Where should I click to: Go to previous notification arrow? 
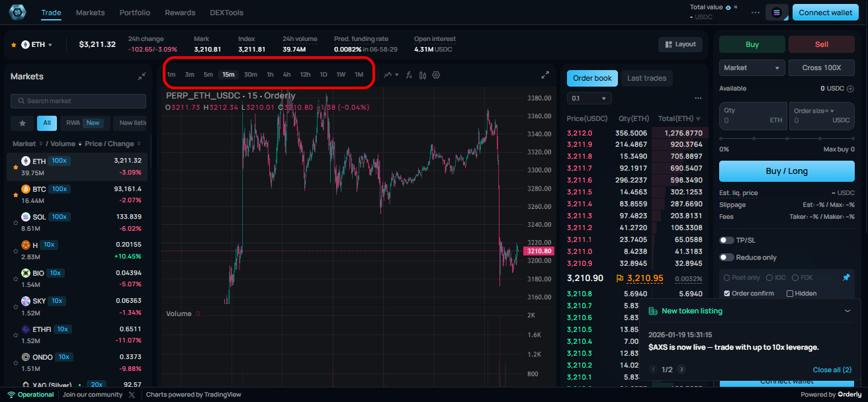[x=654, y=370]
